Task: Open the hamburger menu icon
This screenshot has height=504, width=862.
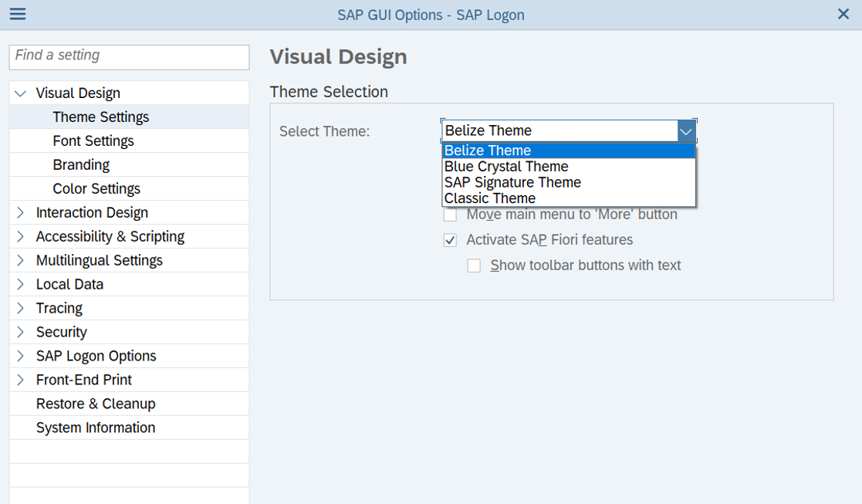Action: [x=18, y=14]
